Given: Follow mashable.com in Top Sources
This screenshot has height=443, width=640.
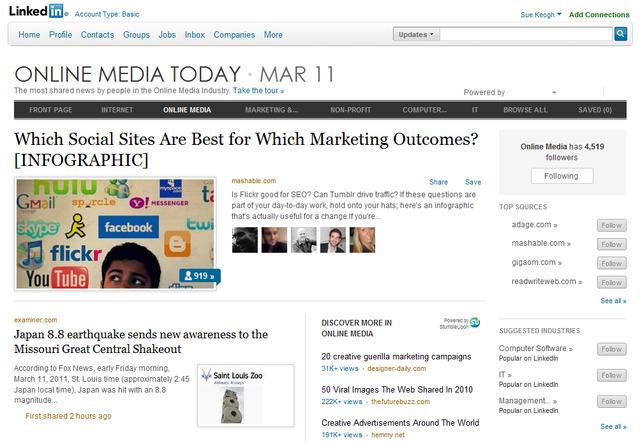Looking at the screenshot, I should (x=611, y=244).
